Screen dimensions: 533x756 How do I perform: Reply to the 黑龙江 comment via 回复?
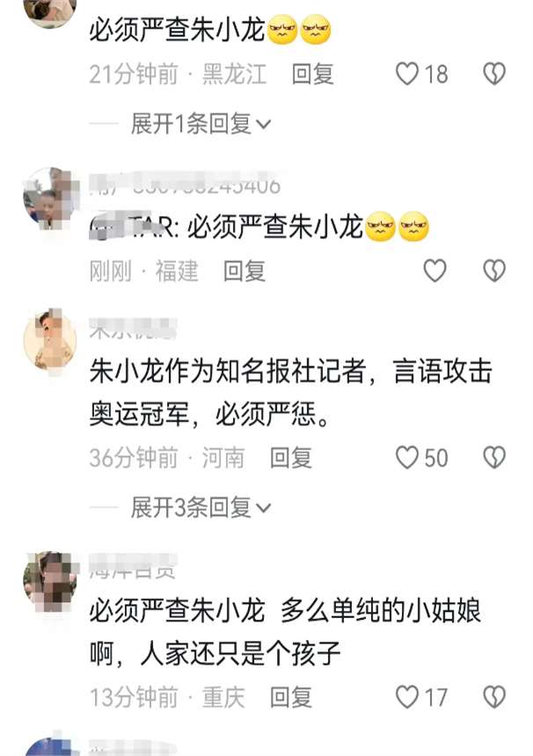(312, 74)
